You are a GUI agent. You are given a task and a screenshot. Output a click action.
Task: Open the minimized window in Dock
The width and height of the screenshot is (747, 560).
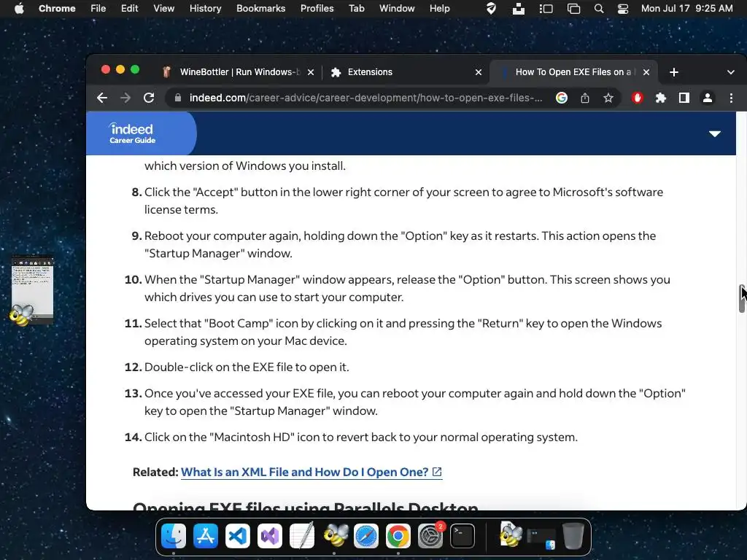(x=541, y=539)
